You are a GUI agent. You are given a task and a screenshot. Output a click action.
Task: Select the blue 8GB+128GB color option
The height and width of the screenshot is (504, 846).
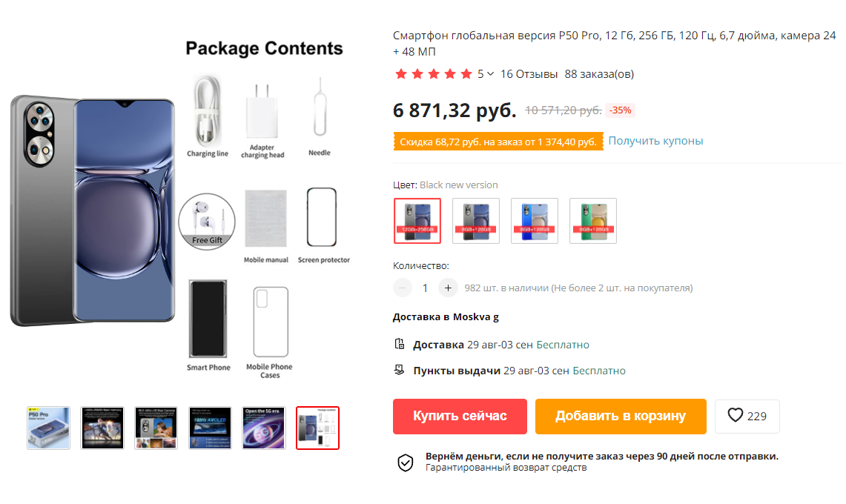pos(535,220)
